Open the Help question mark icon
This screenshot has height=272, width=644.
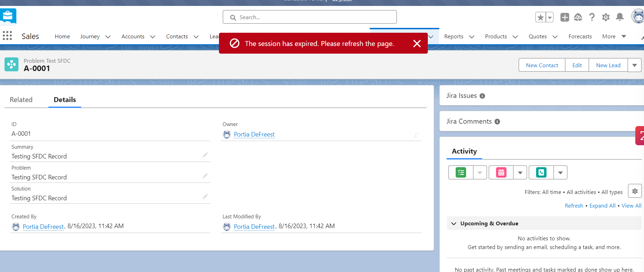592,17
